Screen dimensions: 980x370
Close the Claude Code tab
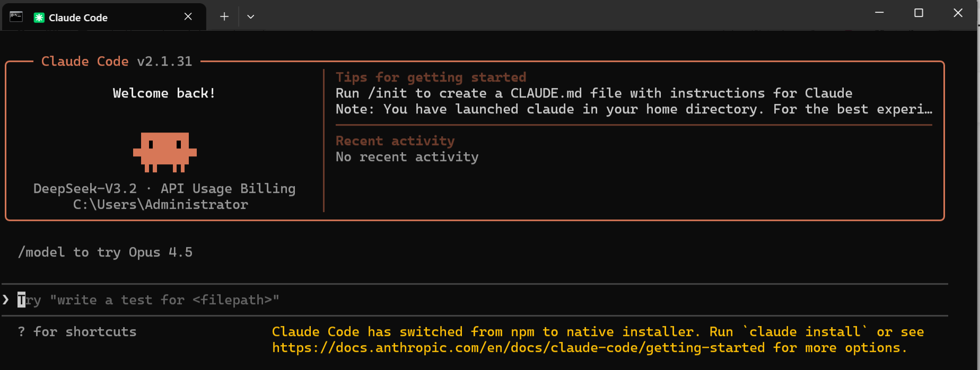click(188, 17)
